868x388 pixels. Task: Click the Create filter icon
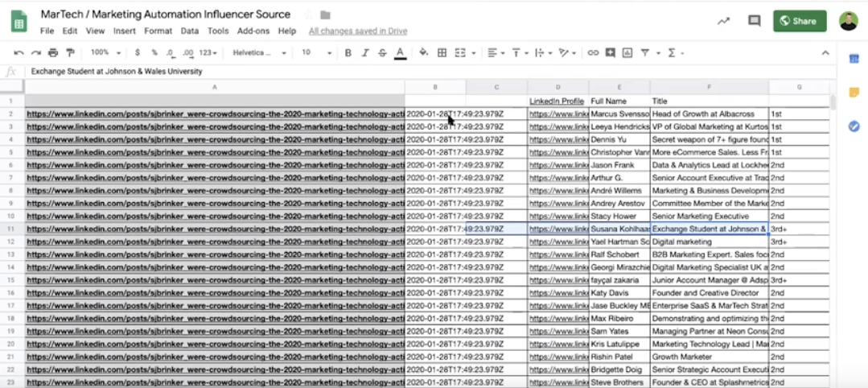pyautogui.click(x=645, y=52)
